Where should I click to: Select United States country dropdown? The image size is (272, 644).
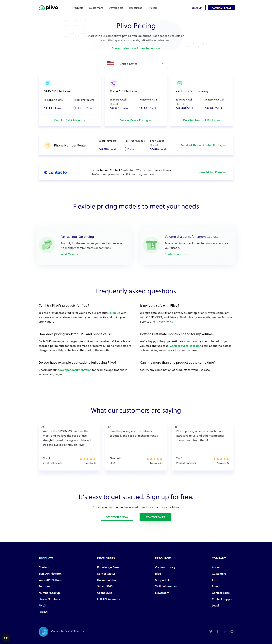point(136,64)
